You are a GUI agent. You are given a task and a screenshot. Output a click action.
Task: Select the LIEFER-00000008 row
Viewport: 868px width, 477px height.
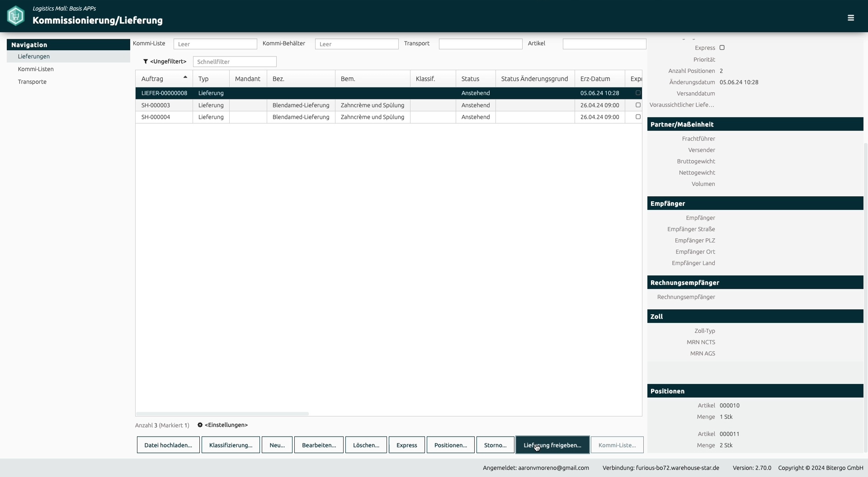(389, 93)
